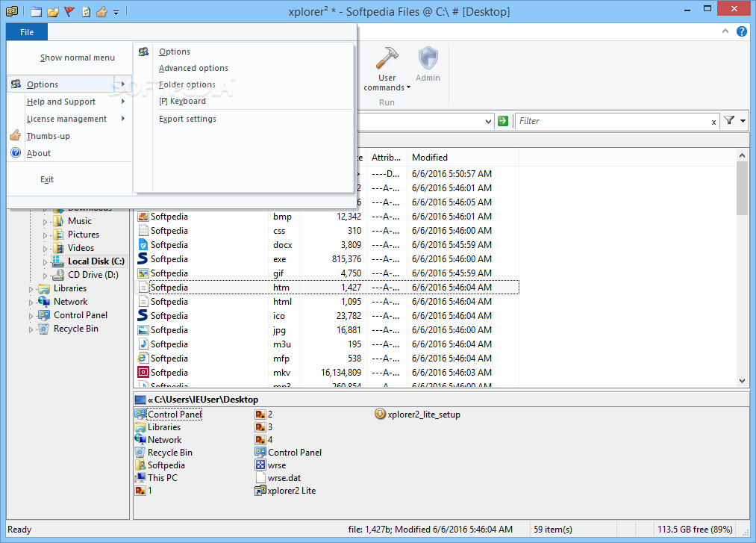Click the xplorer2 app icon in title bar

pos(12,11)
